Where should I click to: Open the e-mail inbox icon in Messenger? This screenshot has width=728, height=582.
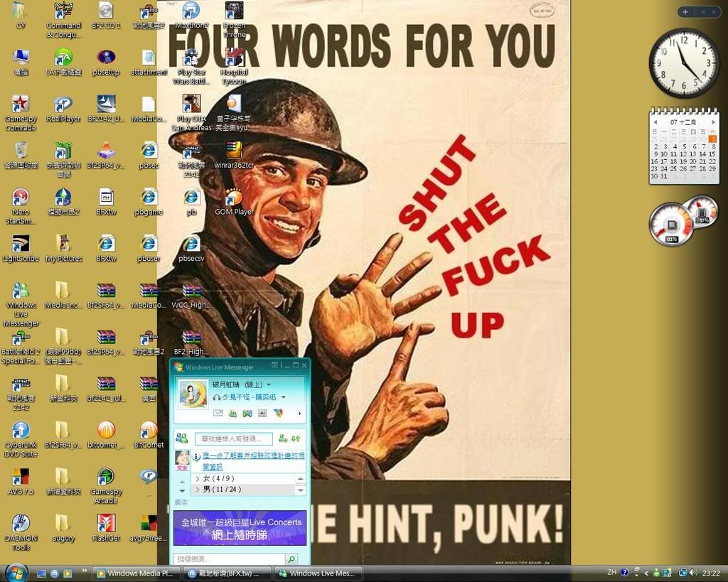[x=218, y=413]
